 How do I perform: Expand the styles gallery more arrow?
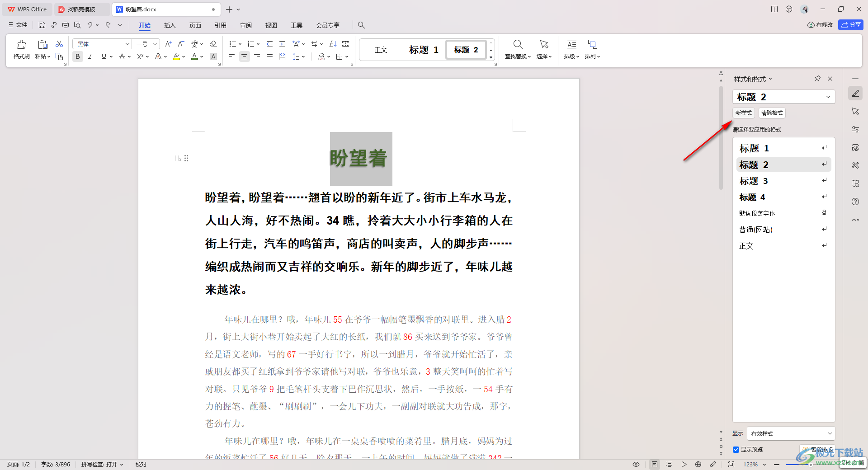click(491, 57)
